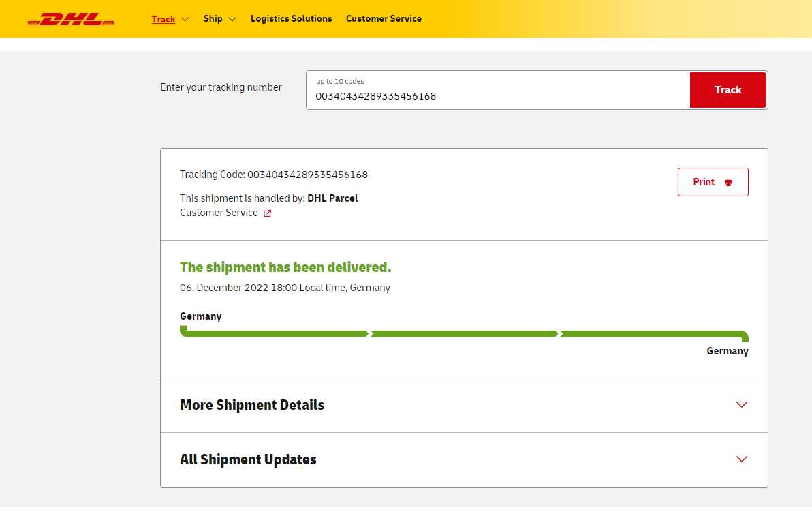Click the external link icon beside Customer Service
Screen dimensions: 812x514
pos(268,213)
